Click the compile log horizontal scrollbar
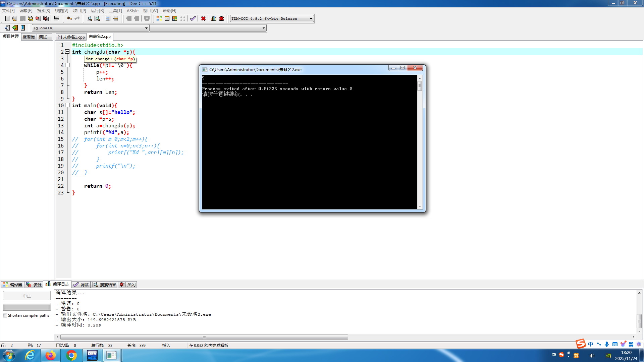644x362 pixels. click(204, 337)
